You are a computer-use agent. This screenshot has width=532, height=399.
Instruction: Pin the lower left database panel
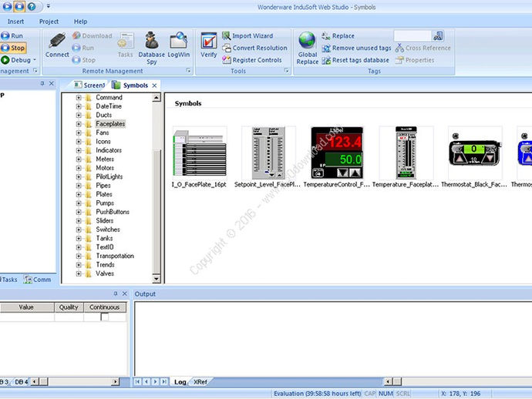coord(116,293)
